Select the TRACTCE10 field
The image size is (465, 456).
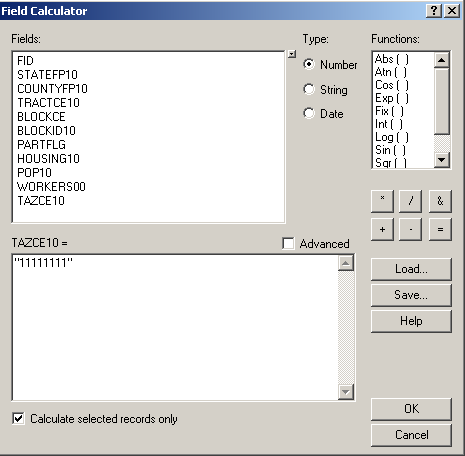coord(48,103)
